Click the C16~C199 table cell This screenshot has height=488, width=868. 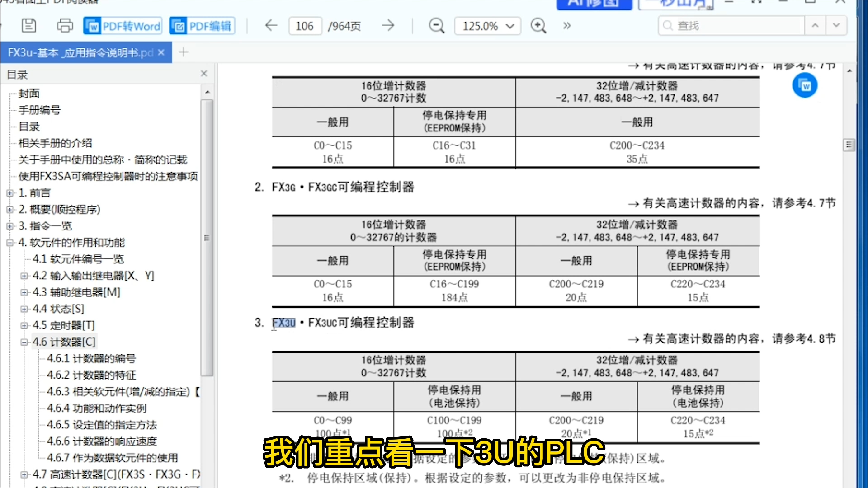[454, 291]
